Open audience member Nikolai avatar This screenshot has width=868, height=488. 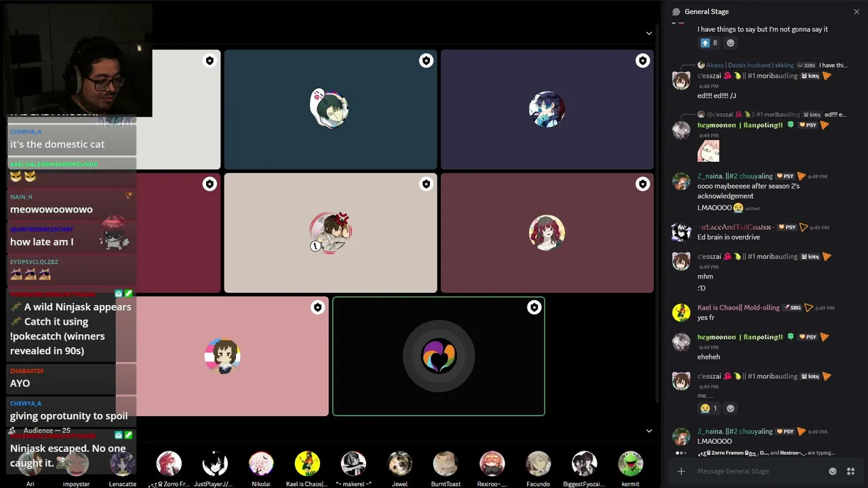261,464
